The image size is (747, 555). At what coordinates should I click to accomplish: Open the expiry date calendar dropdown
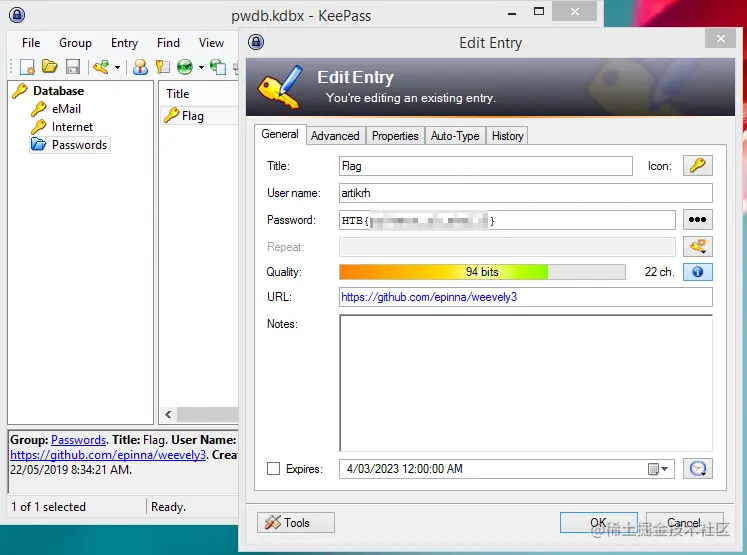click(658, 469)
